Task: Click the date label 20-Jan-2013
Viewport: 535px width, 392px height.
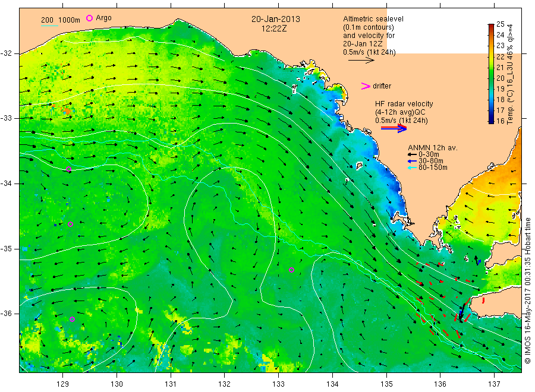Action: pos(276,19)
